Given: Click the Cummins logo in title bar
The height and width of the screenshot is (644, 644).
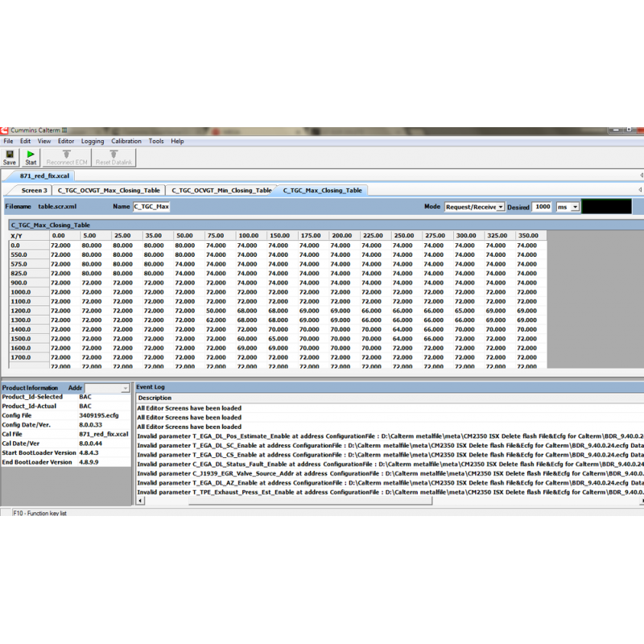Looking at the screenshot, I should (x=5, y=130).
